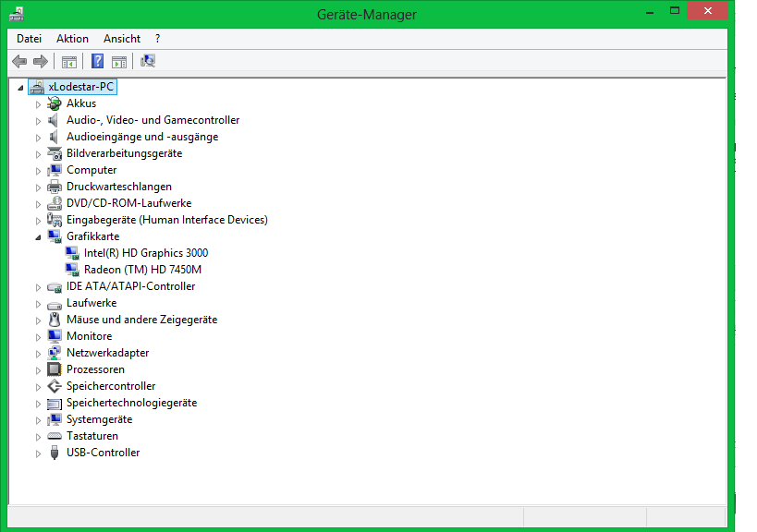This screenshot has width=757, height=532.
Task: Click the Forward arrow toolbar icon
Action: pyautogui.click(x=41, y=61)
